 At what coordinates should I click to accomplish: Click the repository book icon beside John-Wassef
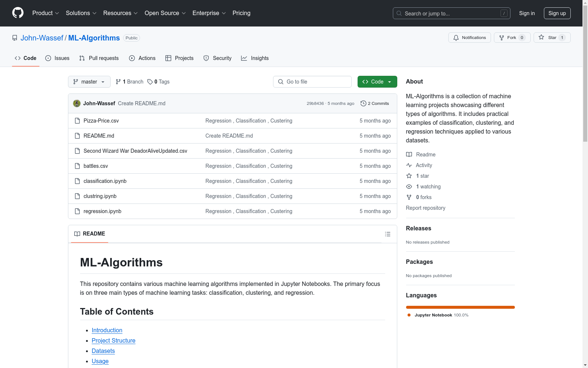[x=15, y=38]
